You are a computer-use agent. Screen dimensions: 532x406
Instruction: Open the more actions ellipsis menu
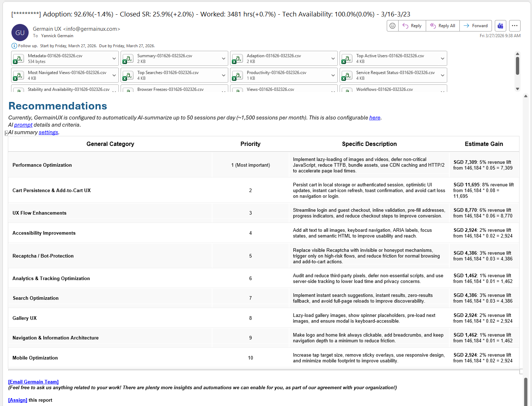(514, 26)
